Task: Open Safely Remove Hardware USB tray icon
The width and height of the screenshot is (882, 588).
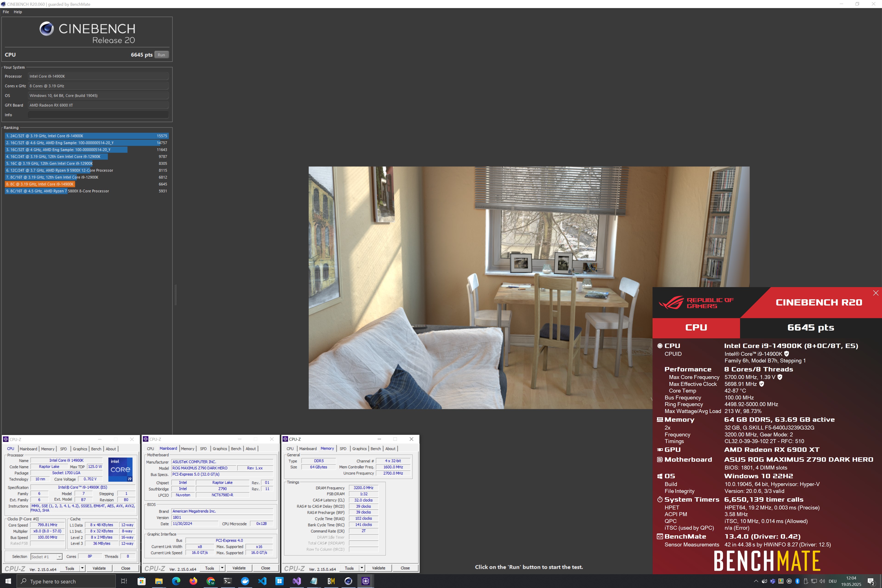Action: pos(806,581)
